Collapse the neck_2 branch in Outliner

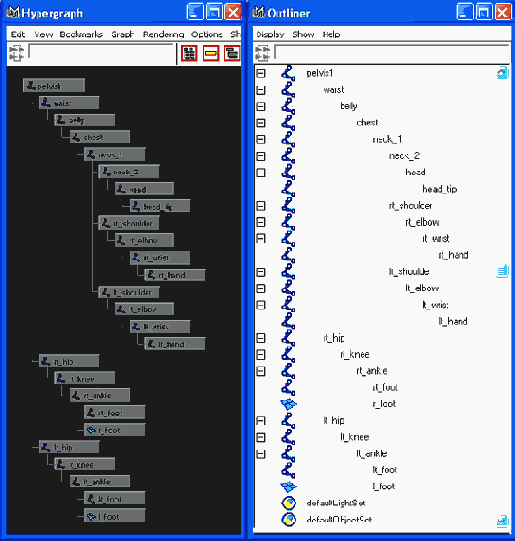[x=261, y=156]
